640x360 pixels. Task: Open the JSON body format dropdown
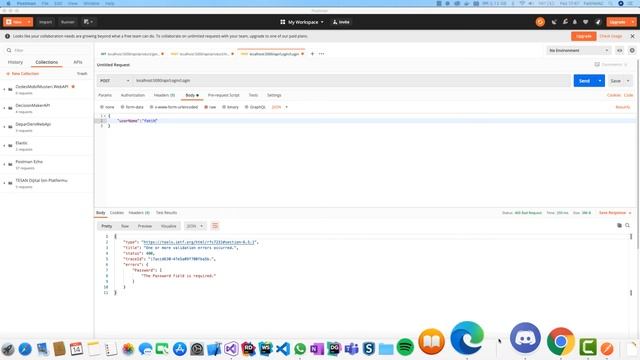point(280,107)
